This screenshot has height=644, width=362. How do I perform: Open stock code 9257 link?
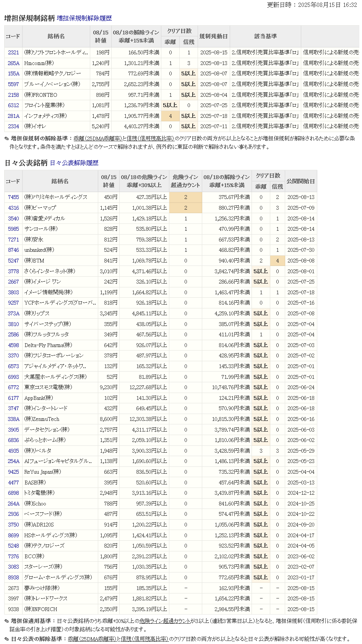[x=13, y=303]
